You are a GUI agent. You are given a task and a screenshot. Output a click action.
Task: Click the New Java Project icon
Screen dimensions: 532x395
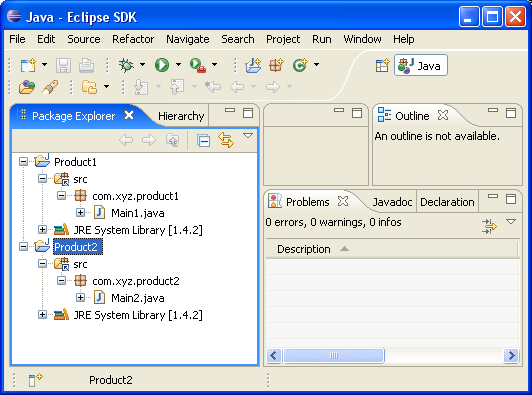click(253, 65)
